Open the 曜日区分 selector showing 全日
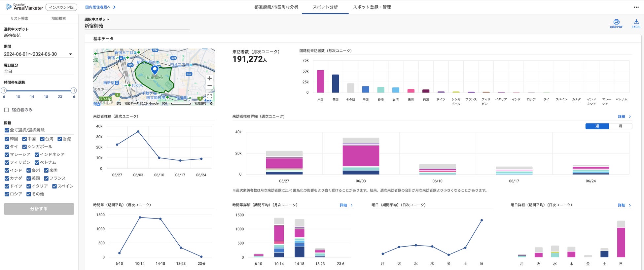 pos(39,71)
